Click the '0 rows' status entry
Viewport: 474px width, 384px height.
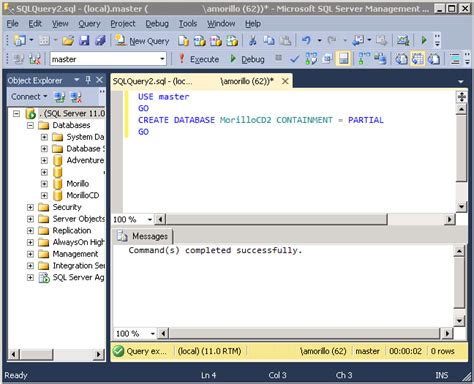click(442, 351)
